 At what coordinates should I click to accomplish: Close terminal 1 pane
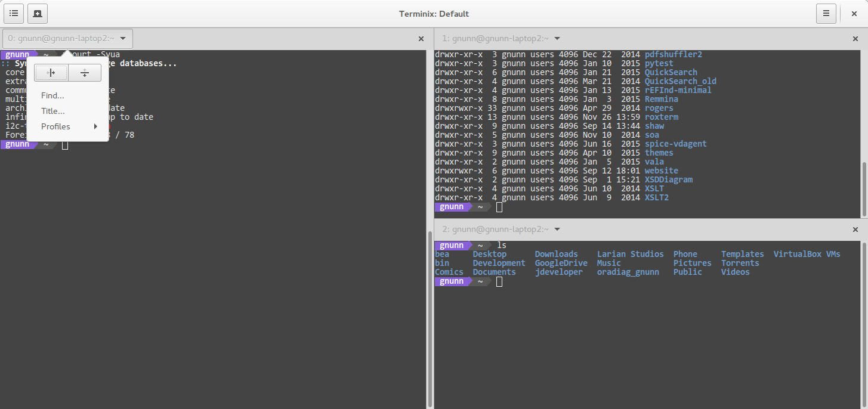[855, 39]
